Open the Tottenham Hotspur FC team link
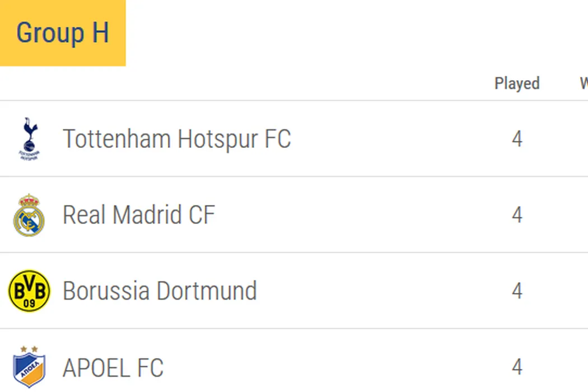 (176, 139)
